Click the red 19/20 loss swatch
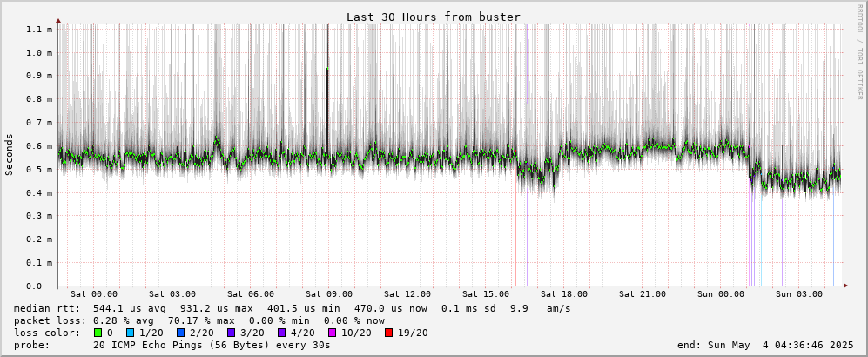Image resolution: width=868 pixels, height=357 pixels. [x=389, y=333]
